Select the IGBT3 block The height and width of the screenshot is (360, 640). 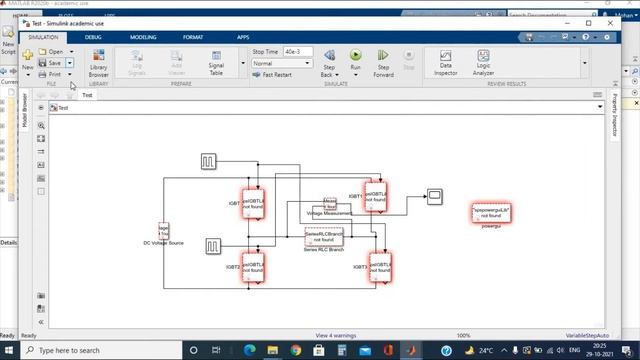pos(380,267)
